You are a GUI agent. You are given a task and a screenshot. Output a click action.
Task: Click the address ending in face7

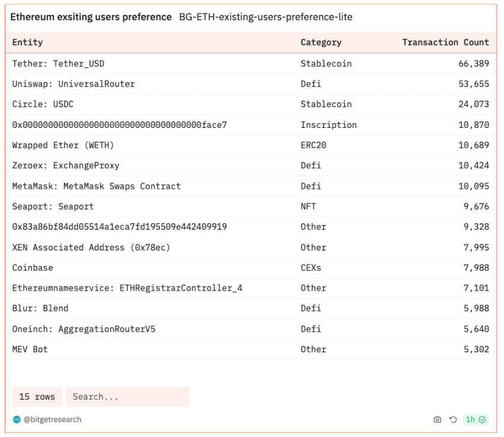click(119, 125)
